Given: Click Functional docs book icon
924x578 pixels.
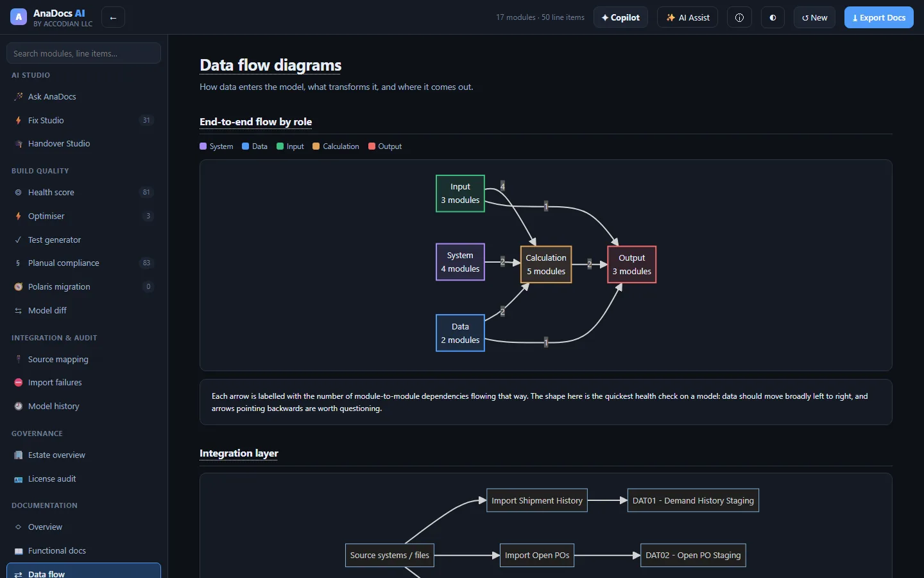Looking at the screenshot, I should [x=19, y=551].
